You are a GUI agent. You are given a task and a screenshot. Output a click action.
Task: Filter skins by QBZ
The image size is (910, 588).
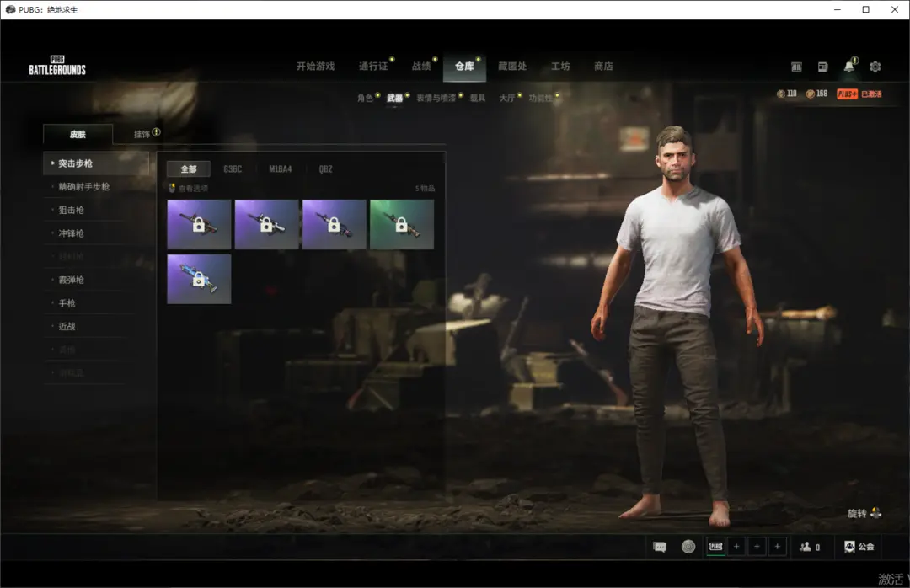click(325, 169)
